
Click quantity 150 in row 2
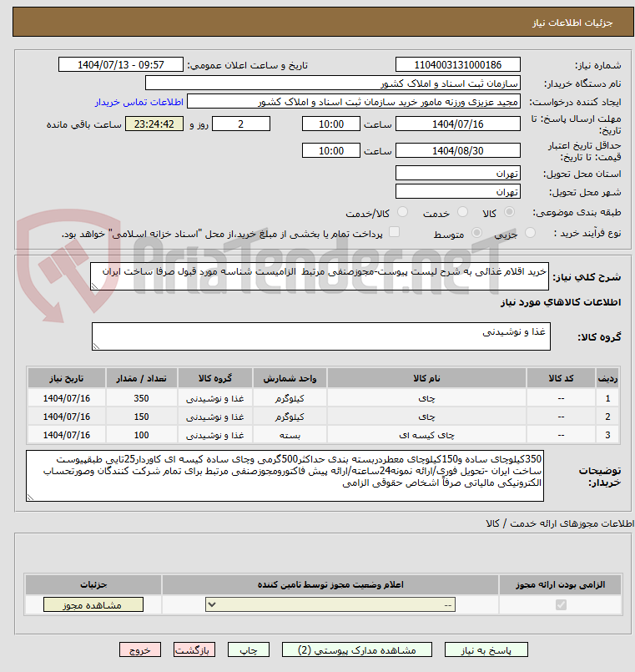click(141, 417)
